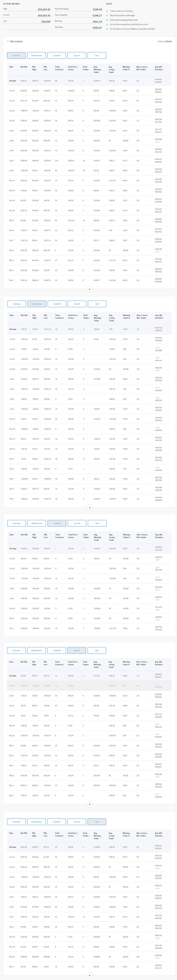Click the '$299.95' average winning day value
The height and width of the screenshot is (980, 177).
97,10
